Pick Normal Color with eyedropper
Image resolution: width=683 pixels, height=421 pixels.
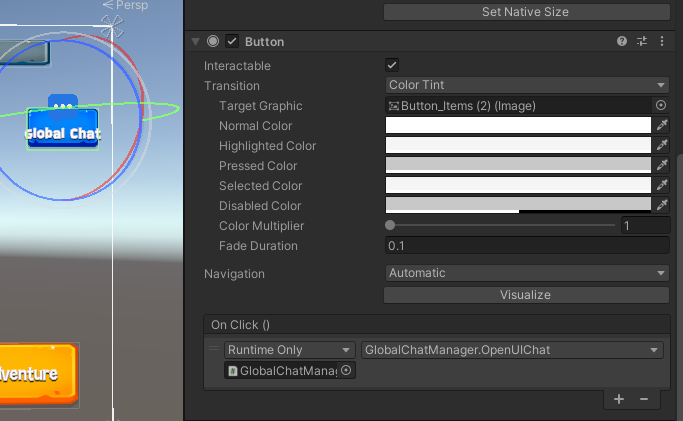661,125
